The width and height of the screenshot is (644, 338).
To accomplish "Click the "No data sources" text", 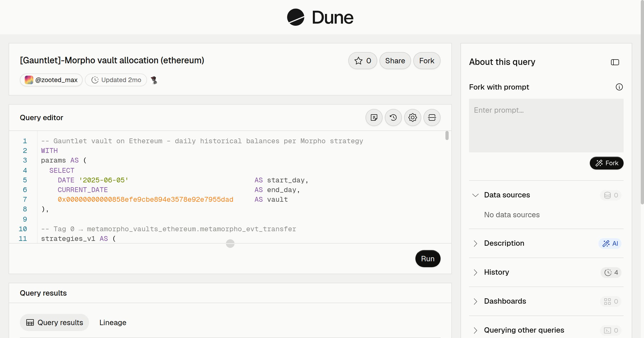I will coord(512,215).
